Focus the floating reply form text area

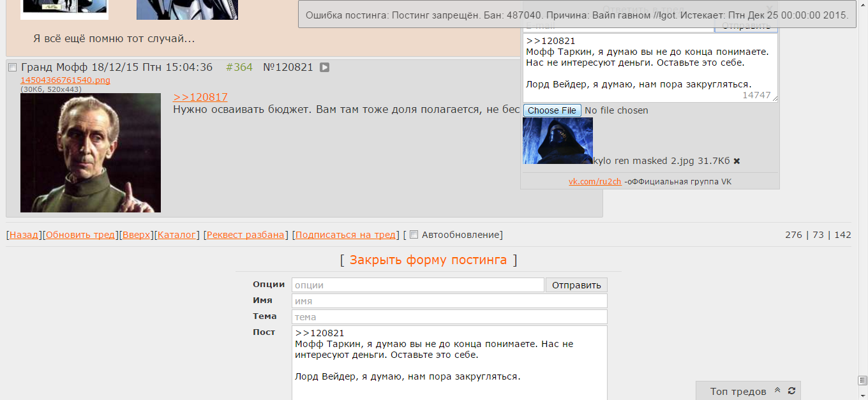[650, 68]
